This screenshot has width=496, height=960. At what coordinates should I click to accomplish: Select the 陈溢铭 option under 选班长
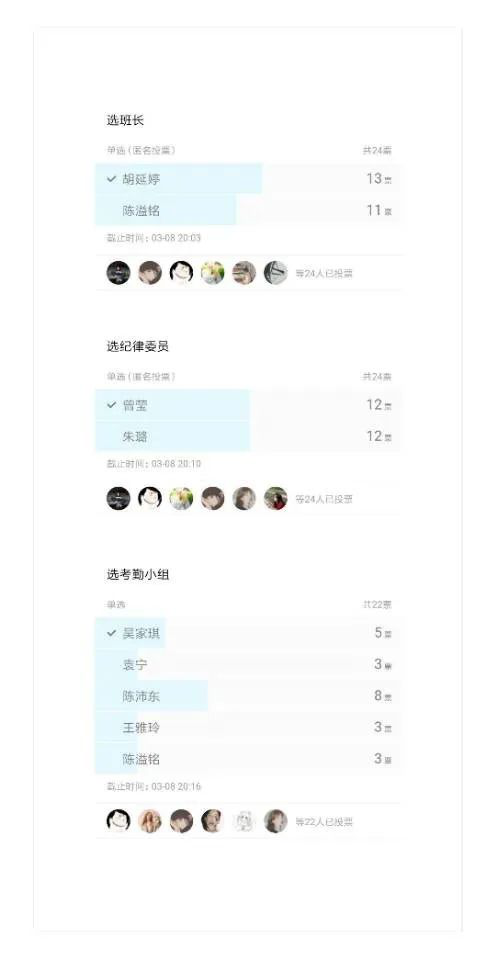click(x=248, y=211)
